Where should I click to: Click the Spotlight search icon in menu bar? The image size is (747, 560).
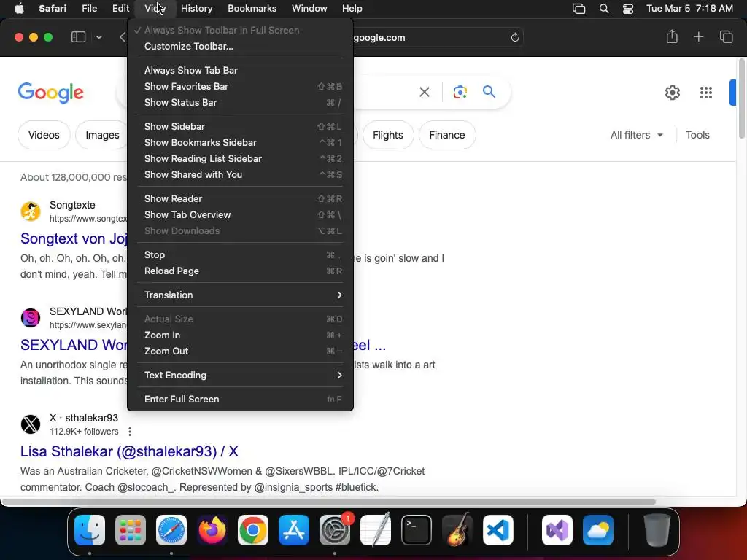click(603, 9)
